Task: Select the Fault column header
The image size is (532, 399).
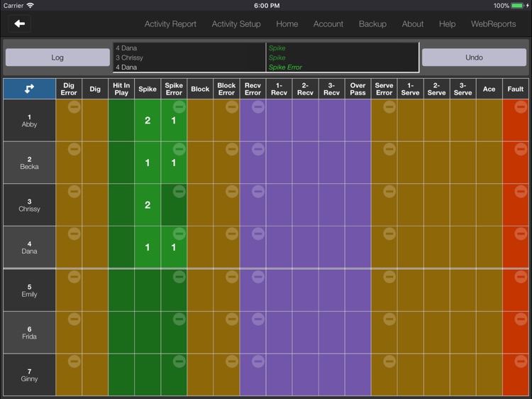Action: click(x=516, y=89)
